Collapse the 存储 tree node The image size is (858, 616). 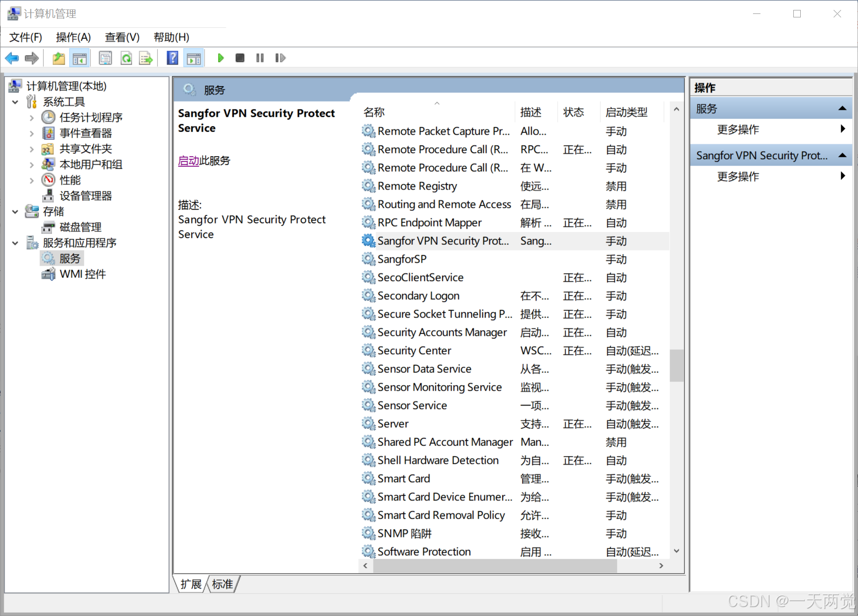(x=15, y=211)
